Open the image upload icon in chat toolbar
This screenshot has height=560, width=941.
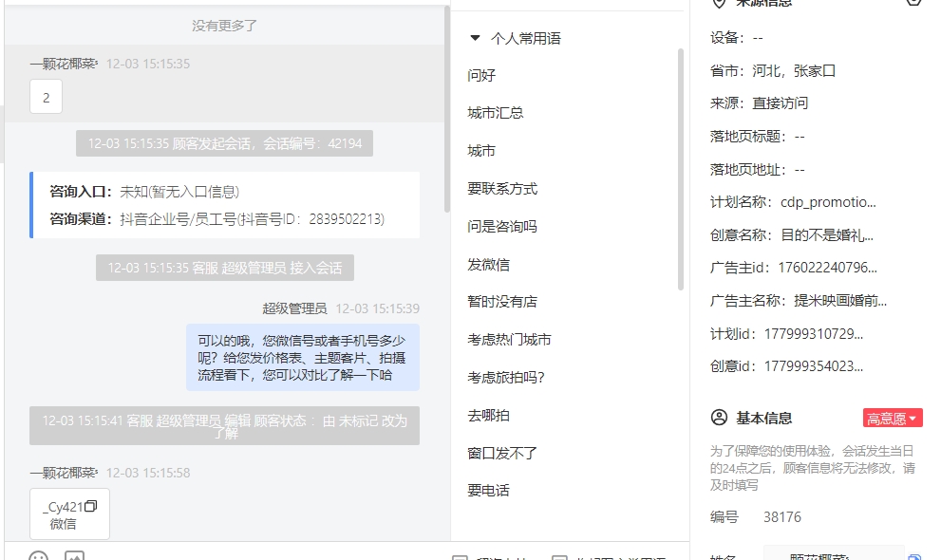tap(74, 556)
